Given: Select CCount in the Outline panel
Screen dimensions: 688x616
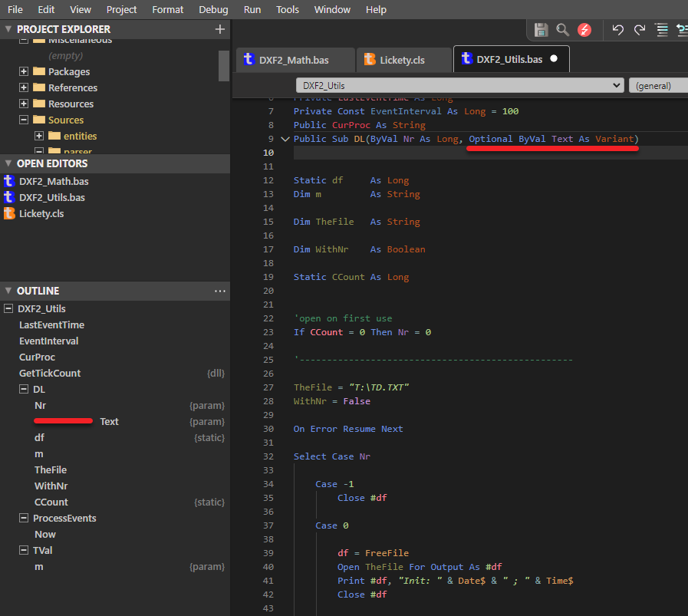Looking at the screenshot, I should click(x=50, y=502).
